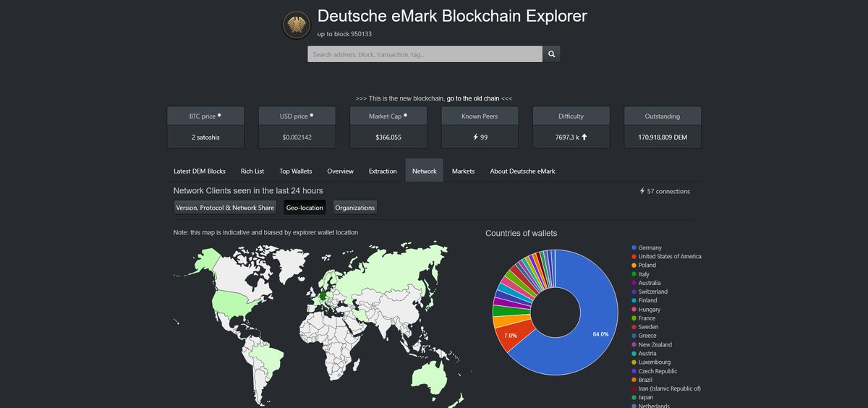Screen dimensions: 868x408
Task: Click the up arrow beside difficulty 7697.3 k
Action: click(584, 137)
